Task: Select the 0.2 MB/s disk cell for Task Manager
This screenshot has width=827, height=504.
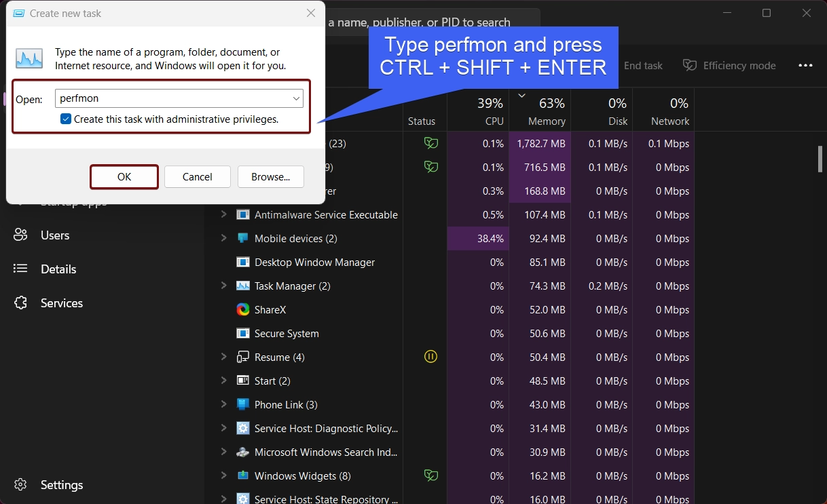Action: click(x=602, y=286)
